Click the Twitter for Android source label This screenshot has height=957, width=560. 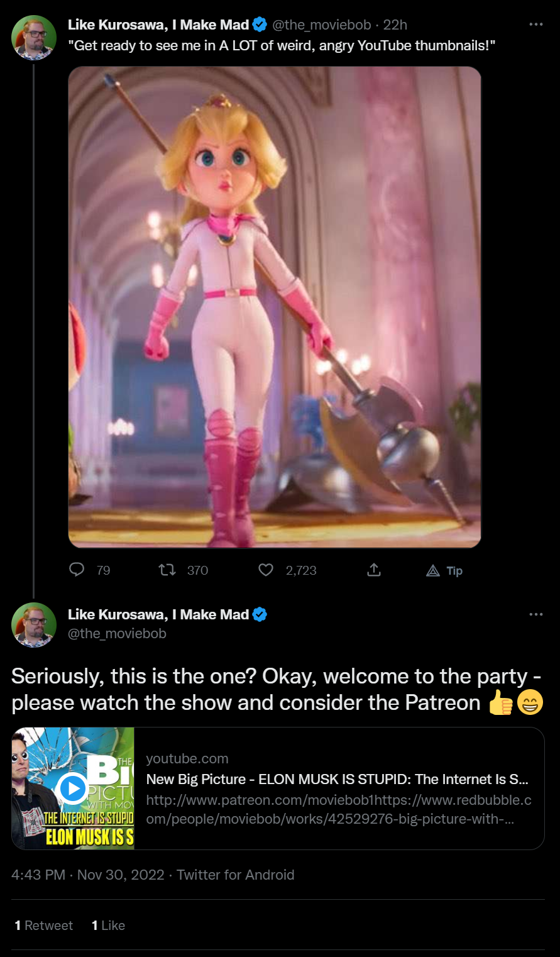pos(235,875)
